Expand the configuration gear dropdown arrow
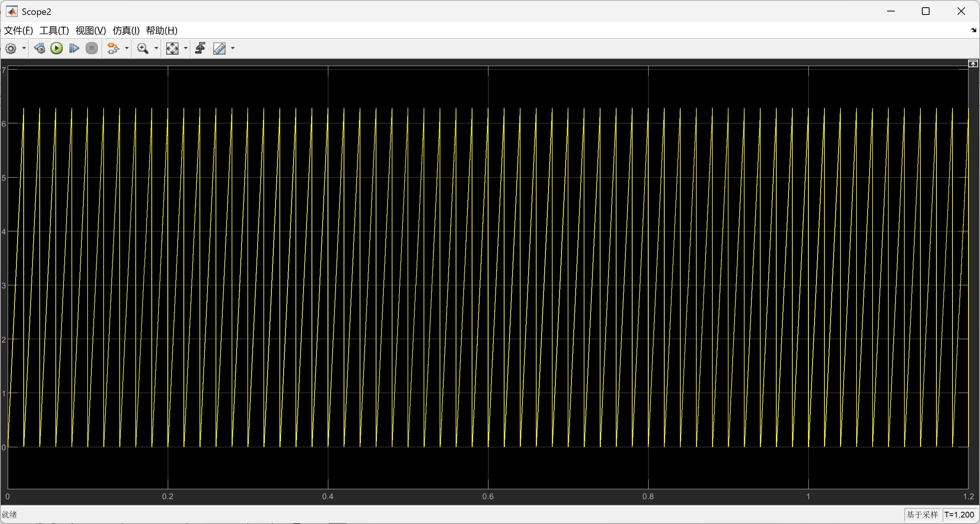The width and height of the screenshot is (980, 524). pos(24,49)
